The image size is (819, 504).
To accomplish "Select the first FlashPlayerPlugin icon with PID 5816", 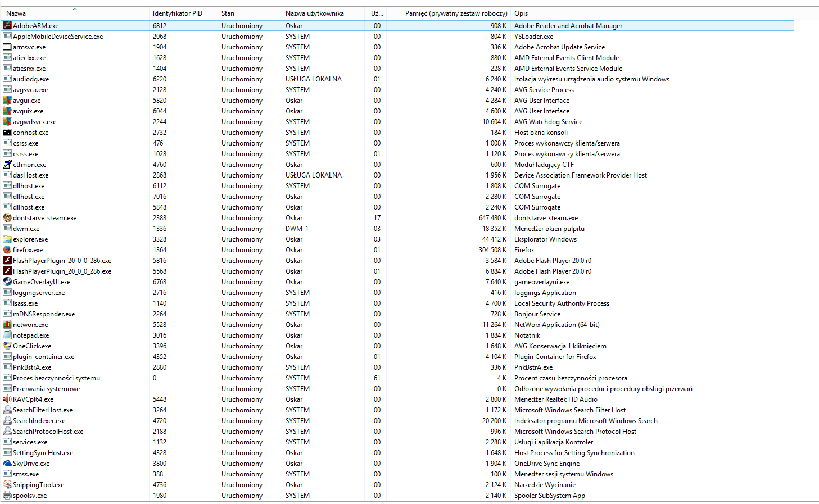I will pos(7,260).
